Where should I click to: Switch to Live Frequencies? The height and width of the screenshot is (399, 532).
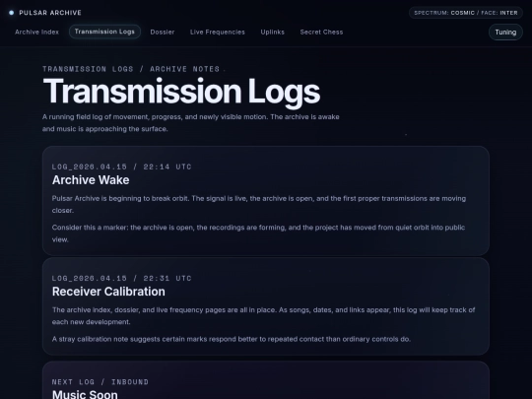[218, 32]
